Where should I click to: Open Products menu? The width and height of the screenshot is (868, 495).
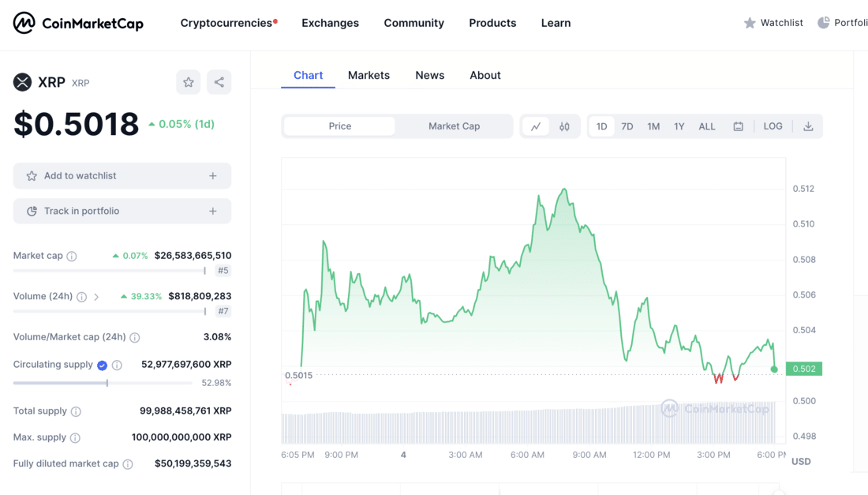[492, 23]
